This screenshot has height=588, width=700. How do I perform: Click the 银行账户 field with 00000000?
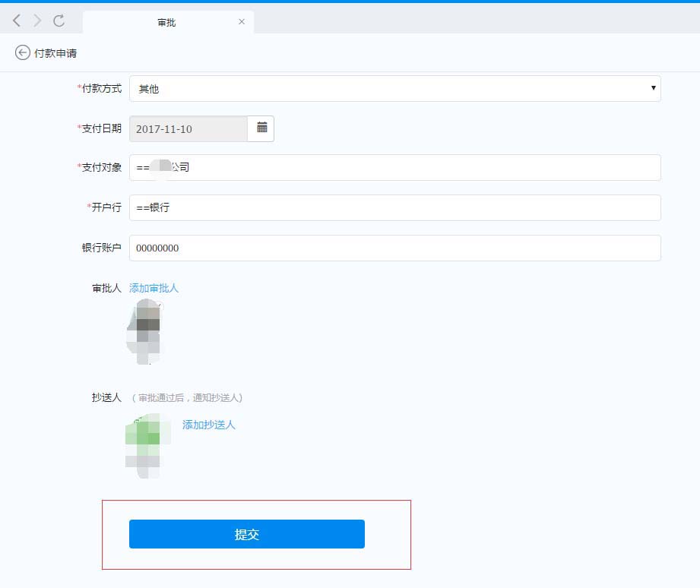pyautogui.click(x=395, y=248)
